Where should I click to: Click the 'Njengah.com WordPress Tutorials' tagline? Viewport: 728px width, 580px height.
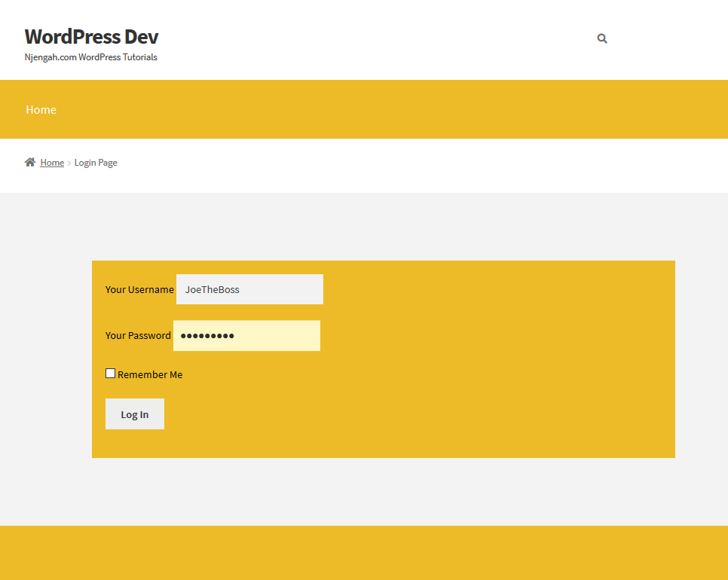91,57
